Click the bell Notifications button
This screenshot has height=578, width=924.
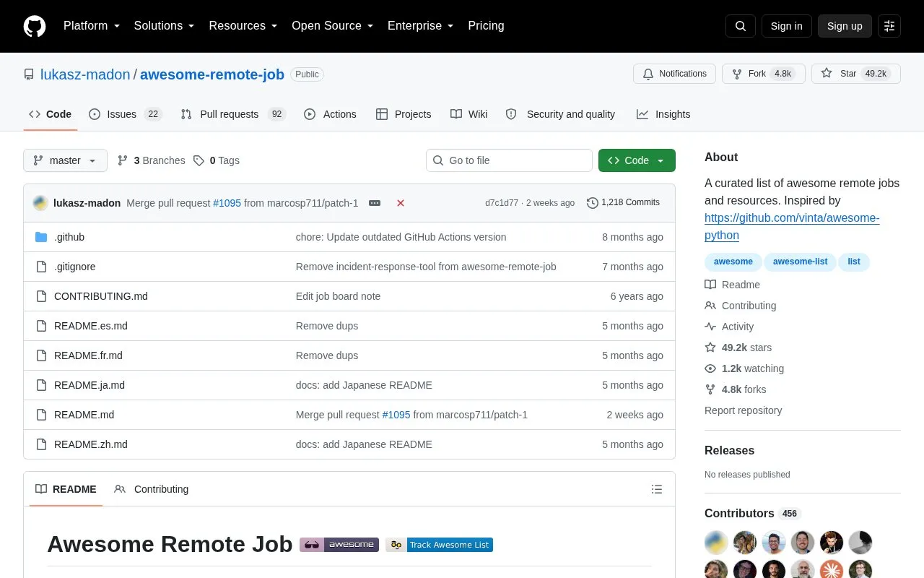(674, 74)
